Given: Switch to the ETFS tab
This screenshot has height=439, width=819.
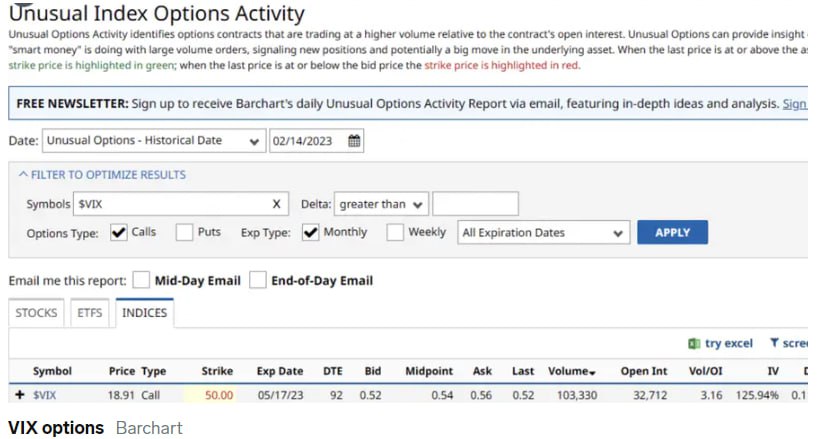Looking at the screenshot, I should pos(90,313).
